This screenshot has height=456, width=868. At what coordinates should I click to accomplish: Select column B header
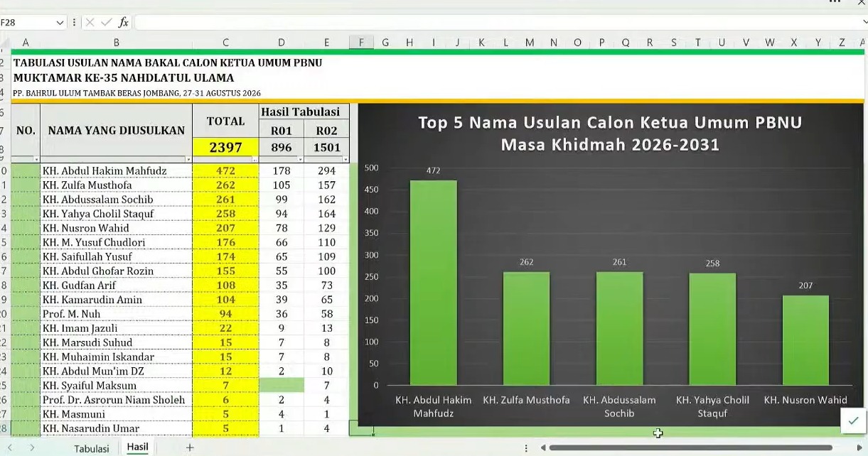tap(116, 43)
